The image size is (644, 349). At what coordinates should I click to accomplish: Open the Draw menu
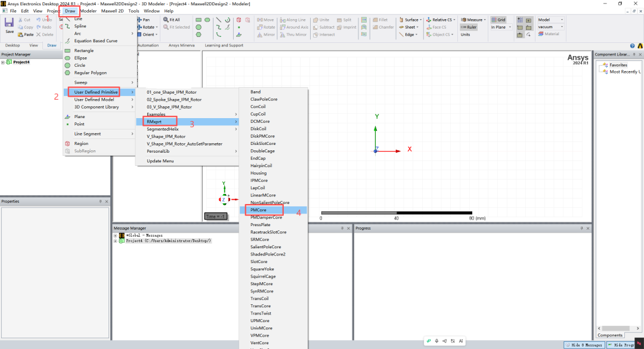point(70,11)
